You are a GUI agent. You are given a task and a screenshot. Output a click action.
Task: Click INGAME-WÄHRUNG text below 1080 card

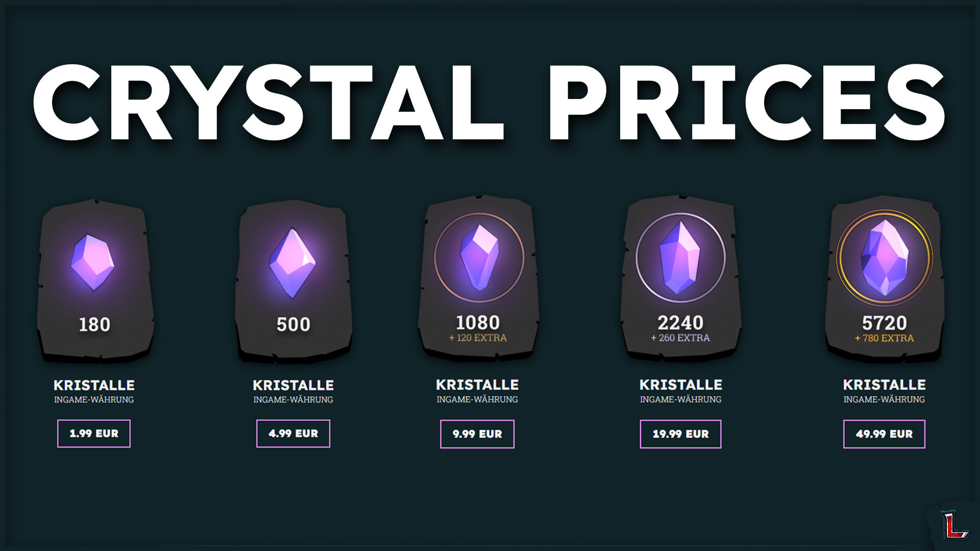pyautogui.click(x=477, y=399)
